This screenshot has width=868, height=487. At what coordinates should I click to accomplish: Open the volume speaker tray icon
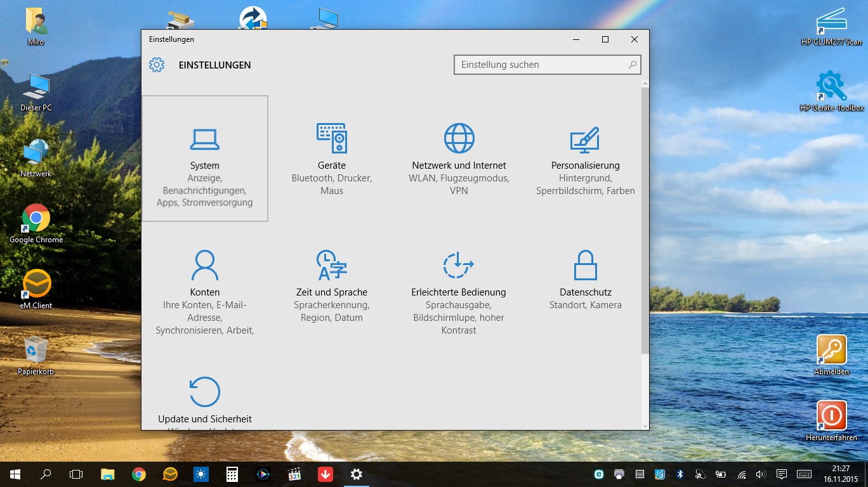761,474
